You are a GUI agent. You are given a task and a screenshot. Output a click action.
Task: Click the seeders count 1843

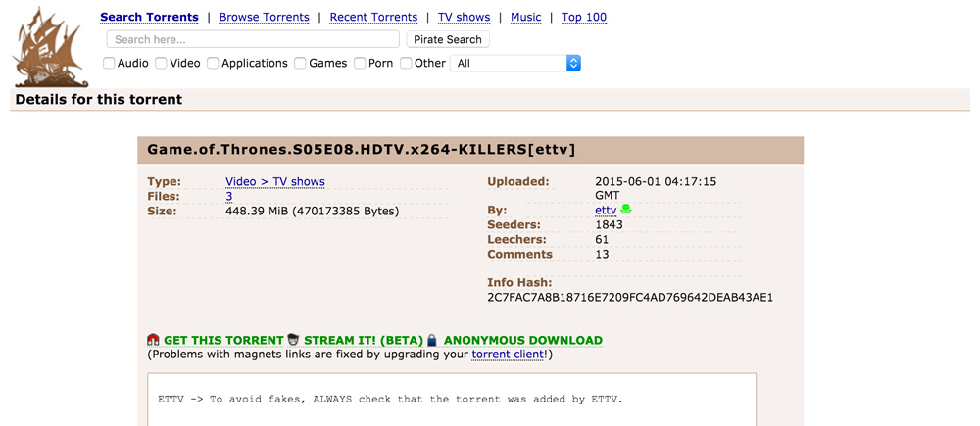click(610, 225)
